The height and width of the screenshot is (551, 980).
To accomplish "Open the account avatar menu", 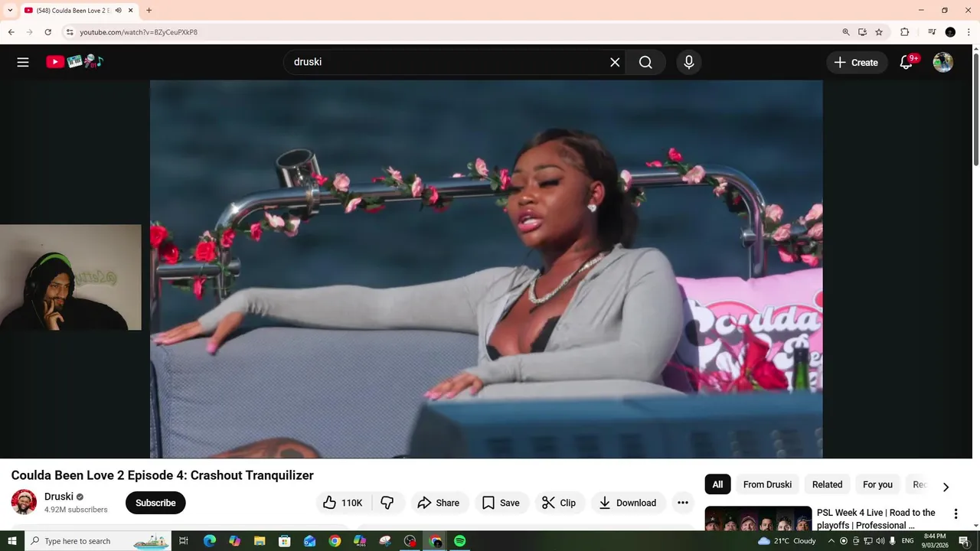I will pyautogui.click(x=943, y=62).
